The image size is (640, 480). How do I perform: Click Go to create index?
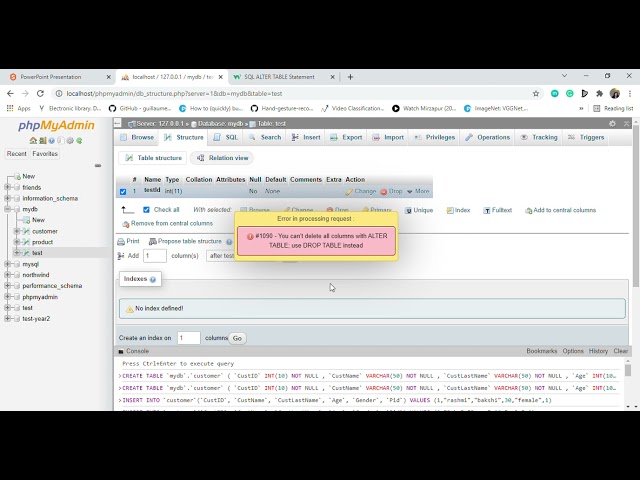coord(237,338)
